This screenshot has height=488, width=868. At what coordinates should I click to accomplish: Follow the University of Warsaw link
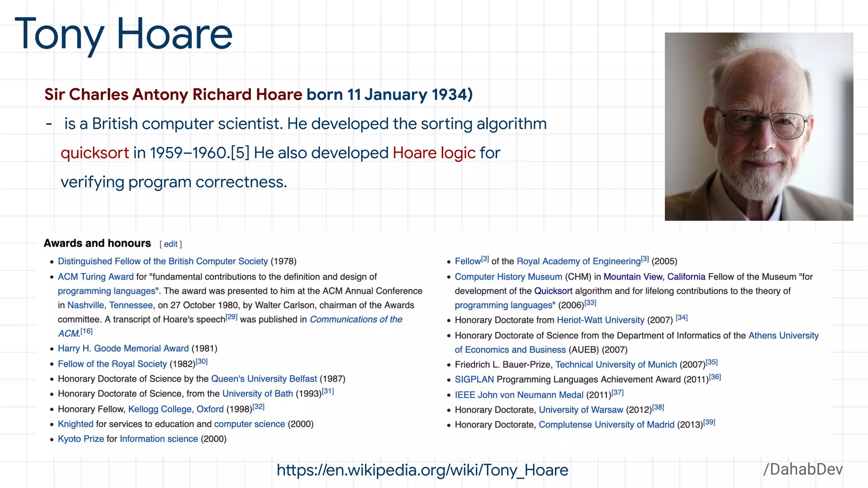(x=581, y=410)
